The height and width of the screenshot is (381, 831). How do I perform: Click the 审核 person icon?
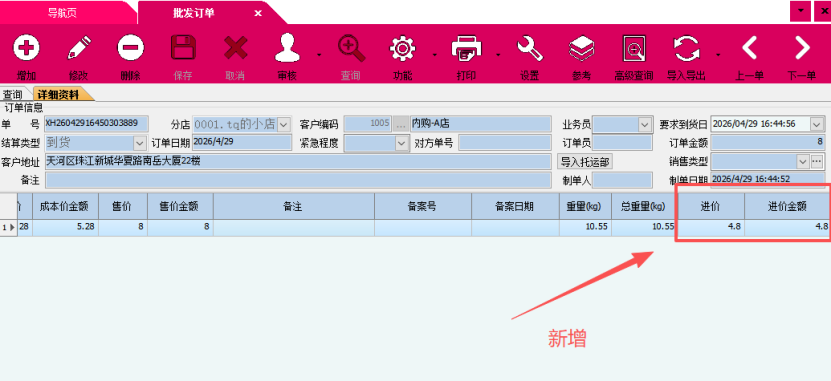(x=287, y=48)
